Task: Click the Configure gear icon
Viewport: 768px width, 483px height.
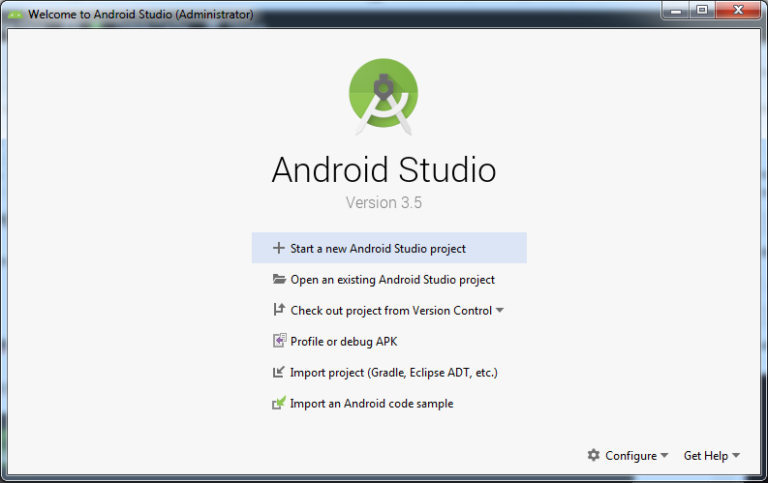Action: click(593, 455)
